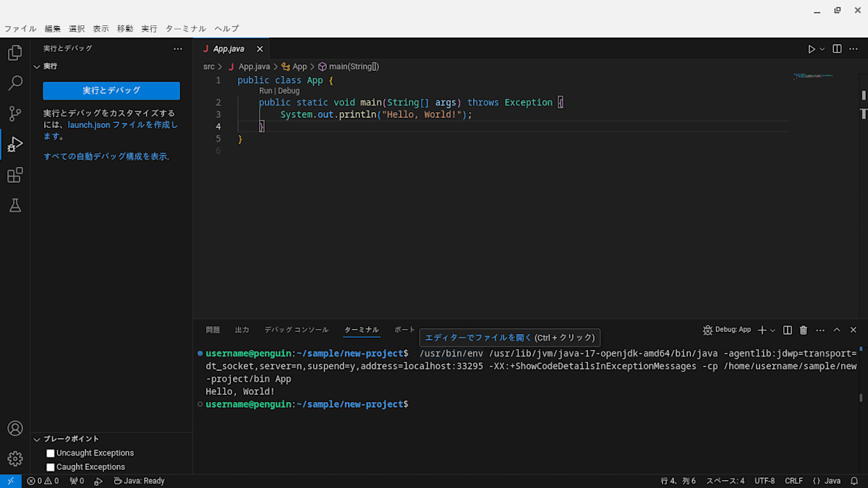Screen dimensions: 868x488
Task: Close the App.java editor tab
Action: pyautogui.click(x=260, y=49)
